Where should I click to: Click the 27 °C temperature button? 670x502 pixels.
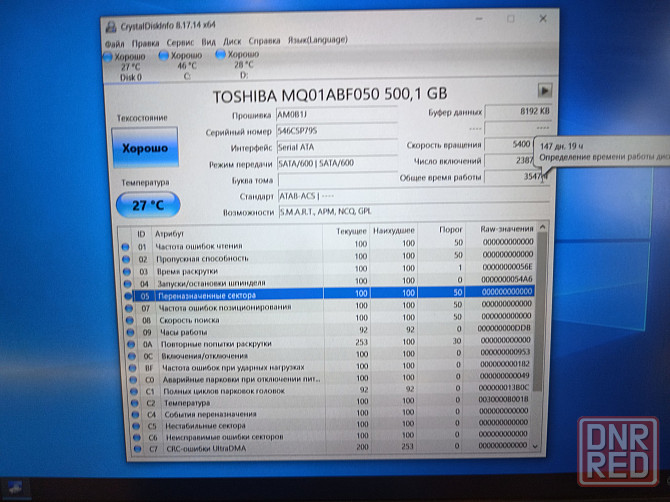coord(147,204)
